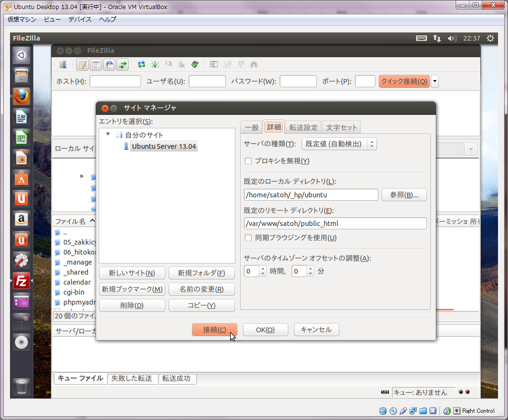
Task: Open remote site path dropdown arrow
Action: (x=471, y=149)
